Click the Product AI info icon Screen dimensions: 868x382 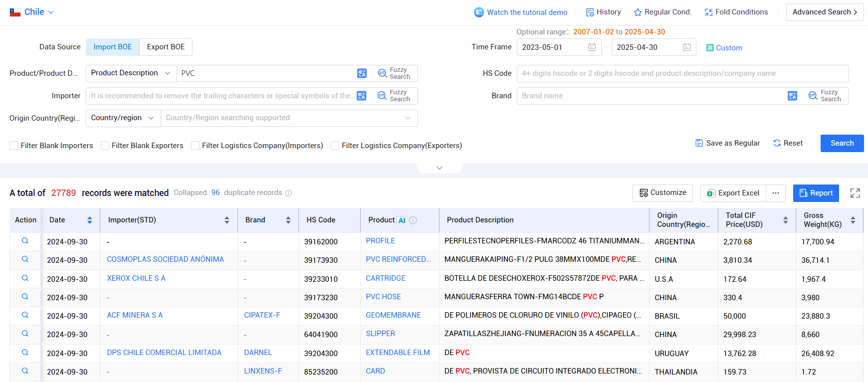point(413,220)
